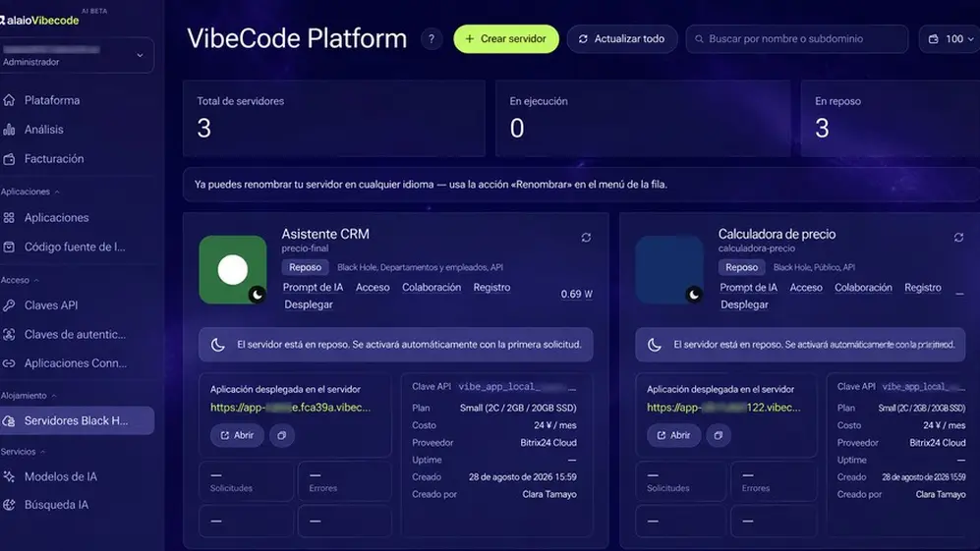The height and width of the screenshot is (551, 980).
Task: Click the 0.69 cost value on Asistente CRM
Action: click(576, 295)
